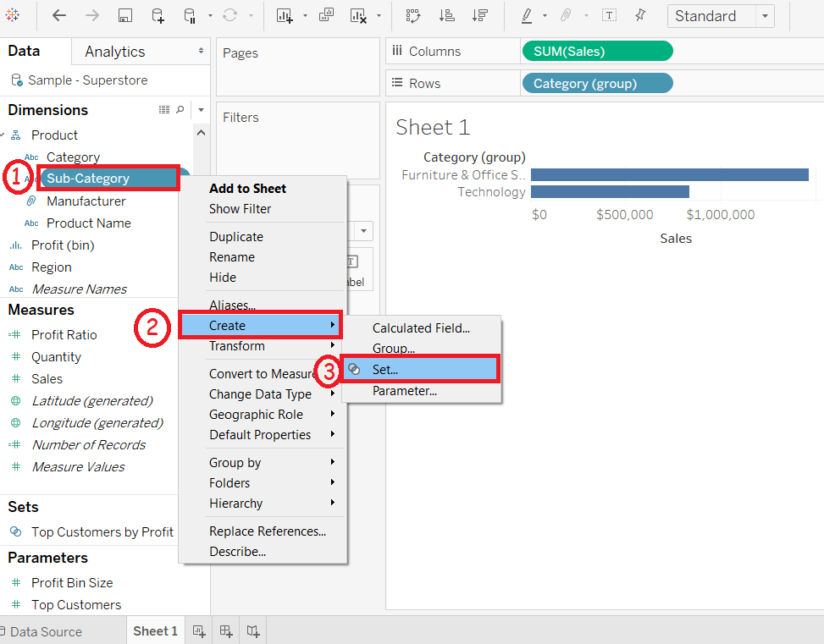Screen dimensions: 824x644
Task: Click the Technology bar in chart
Action: pyautogui.click(x=609, y=192)
